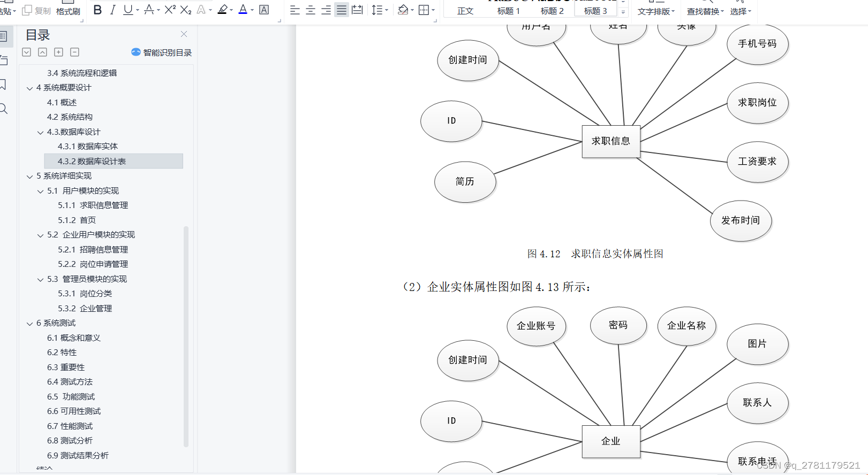Click the collapse-up arrow icon in 目录
Viewport: 868px width, 475px height.
(42, 52)
